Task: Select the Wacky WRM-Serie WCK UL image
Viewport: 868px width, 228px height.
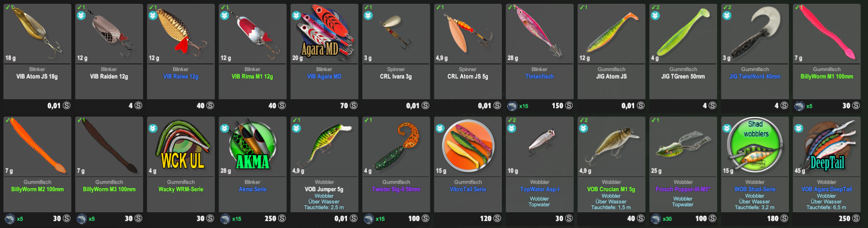Action: tap(182, 145)
